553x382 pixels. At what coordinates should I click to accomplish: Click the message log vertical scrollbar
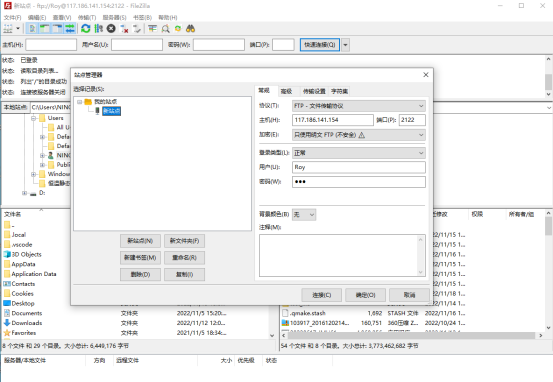[548, 77]
